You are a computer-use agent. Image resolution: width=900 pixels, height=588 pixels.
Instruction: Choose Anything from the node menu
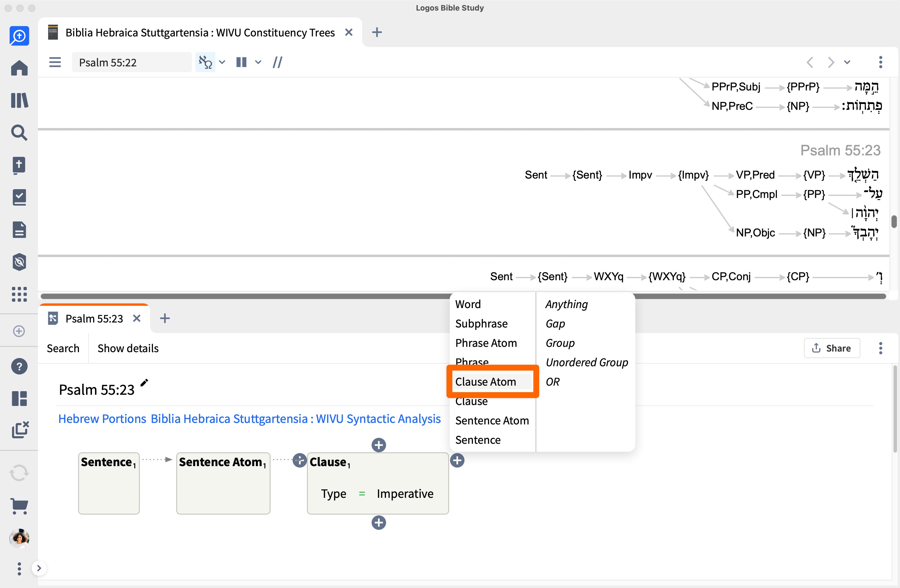pos(567,304)
